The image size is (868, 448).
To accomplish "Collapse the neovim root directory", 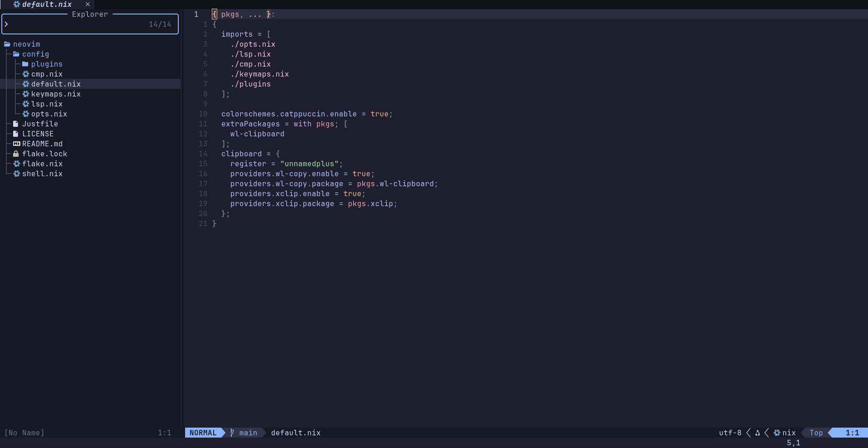I will tap(27, 44).
